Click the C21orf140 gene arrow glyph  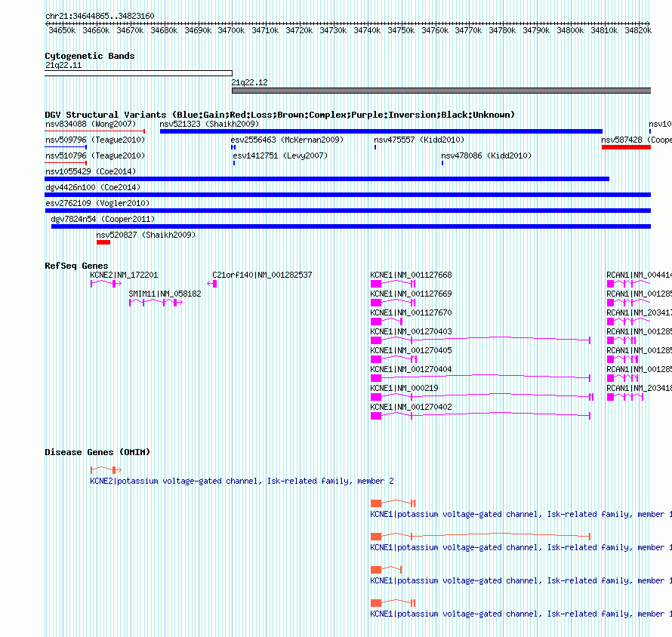point(211,284)
